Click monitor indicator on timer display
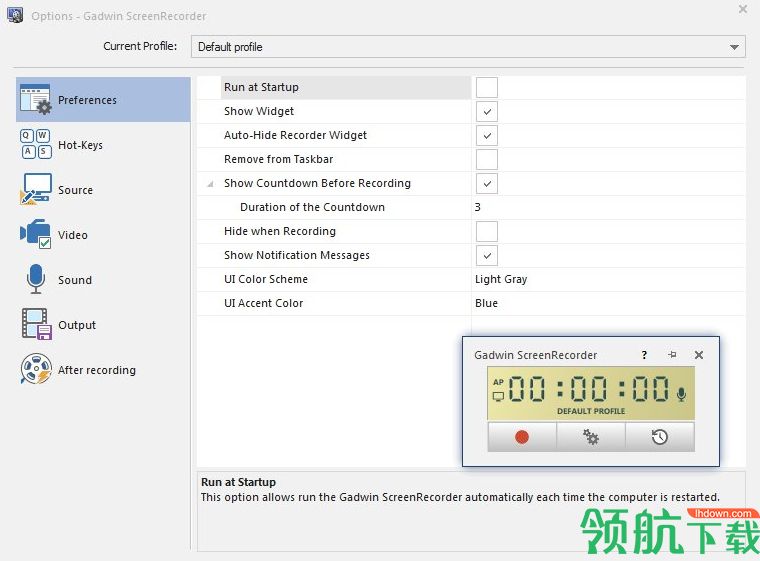 click(x=498, y=397)
